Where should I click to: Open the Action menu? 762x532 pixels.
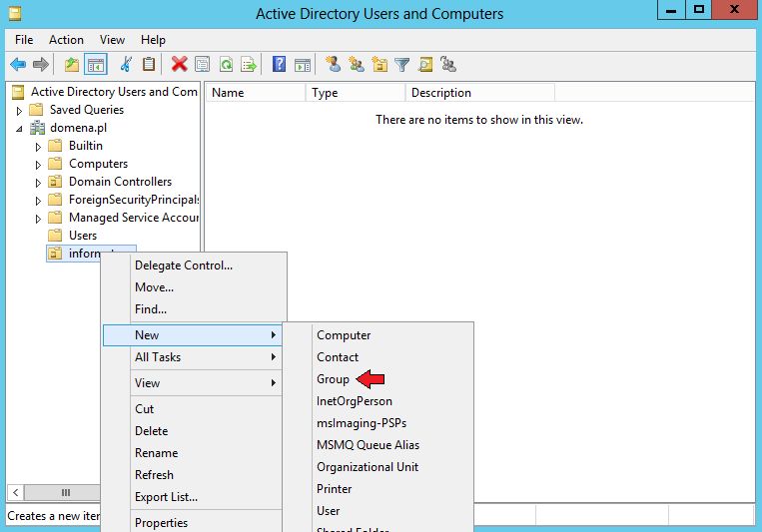(66, 40)
